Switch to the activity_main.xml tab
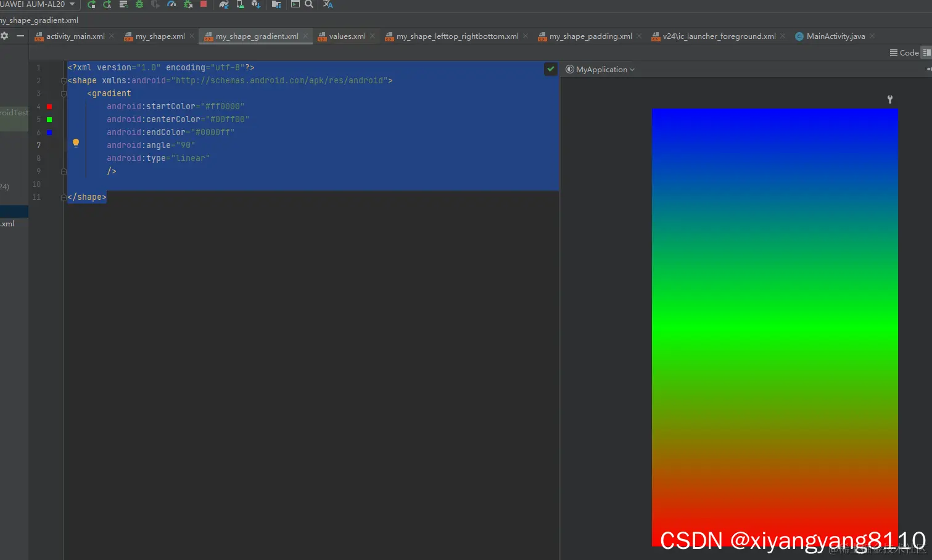 click(75, 36)
